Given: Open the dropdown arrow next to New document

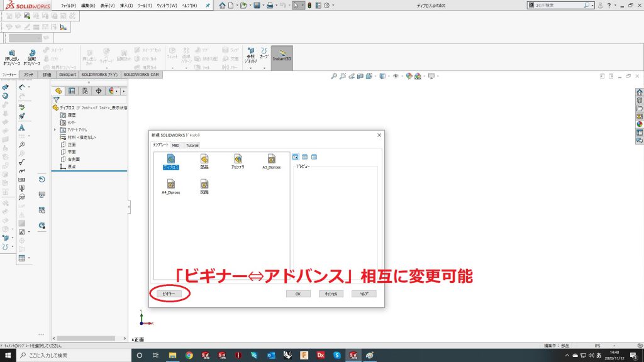Looking at the screenshot, I should coord(236,5).
